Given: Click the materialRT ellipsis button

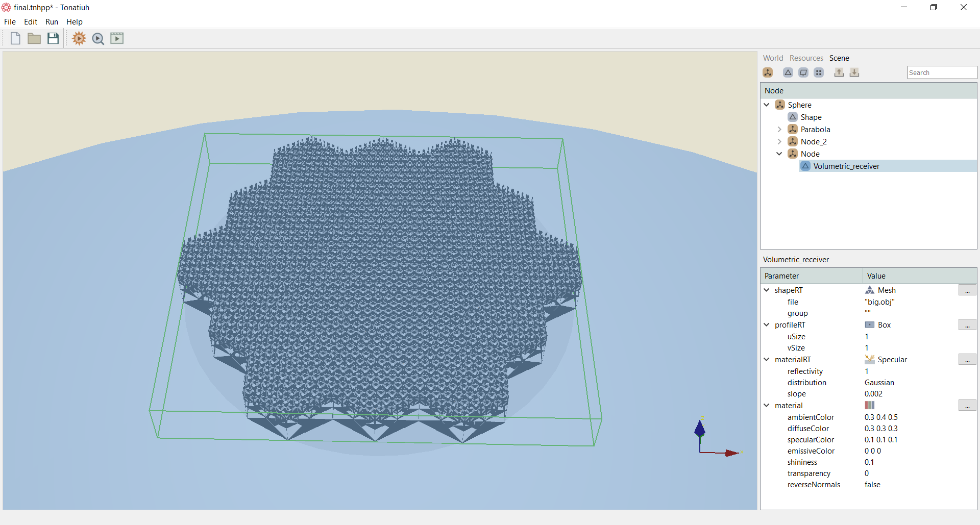Looking at the screenshot, I should pos(967,359).
